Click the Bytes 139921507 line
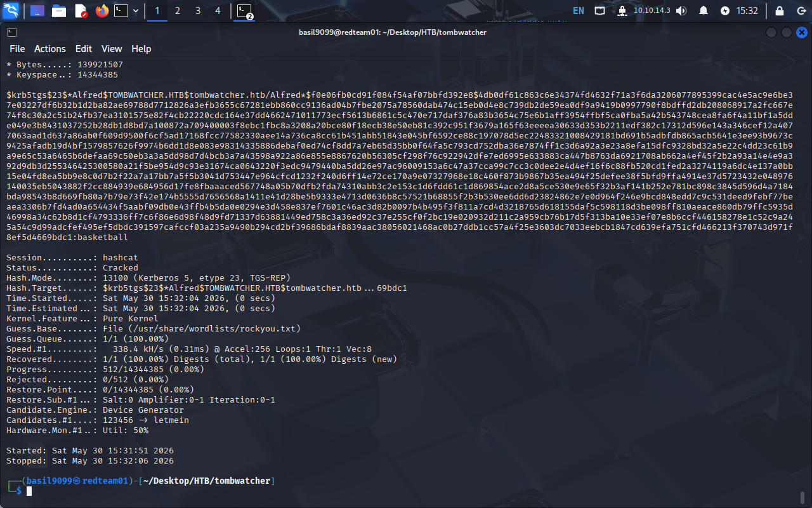This screenshot has width=812, height=508. coord(65,65)
